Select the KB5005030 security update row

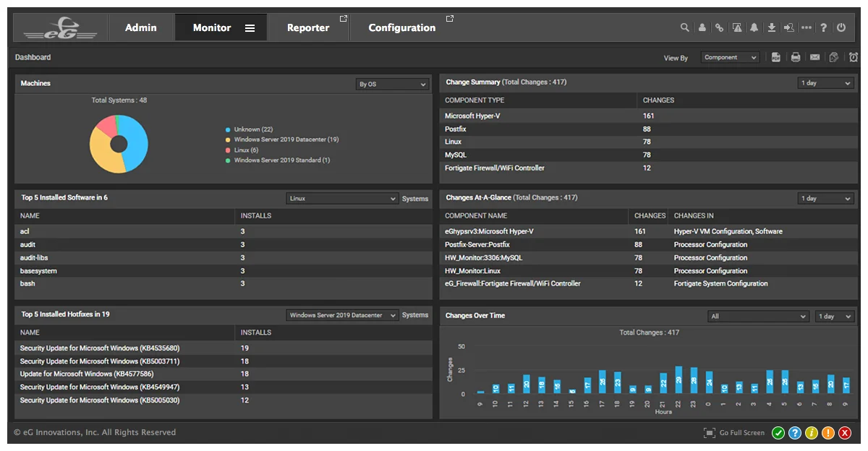[224, 400]
